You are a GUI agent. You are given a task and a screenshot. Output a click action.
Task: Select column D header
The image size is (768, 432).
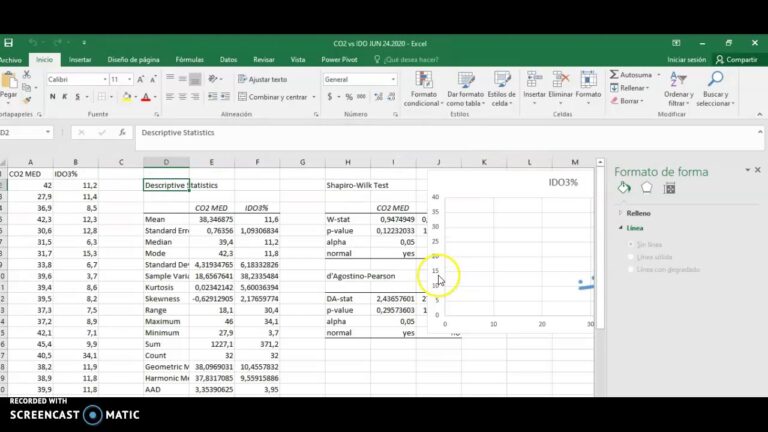[167, 162]
